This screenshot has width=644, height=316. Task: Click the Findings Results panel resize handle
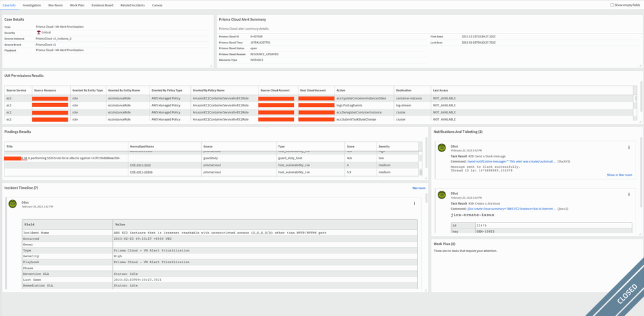coord(425,177)
